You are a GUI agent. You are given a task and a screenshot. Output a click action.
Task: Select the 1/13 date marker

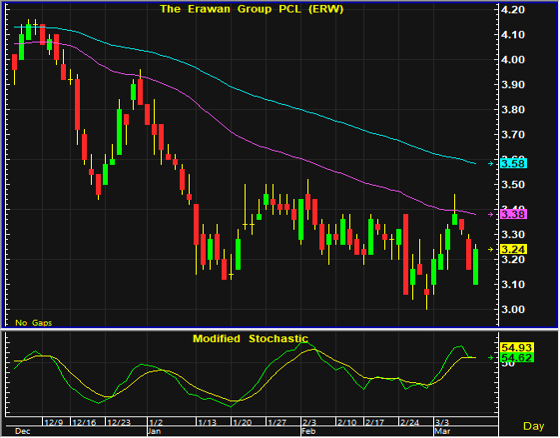[x=207, y=423]
